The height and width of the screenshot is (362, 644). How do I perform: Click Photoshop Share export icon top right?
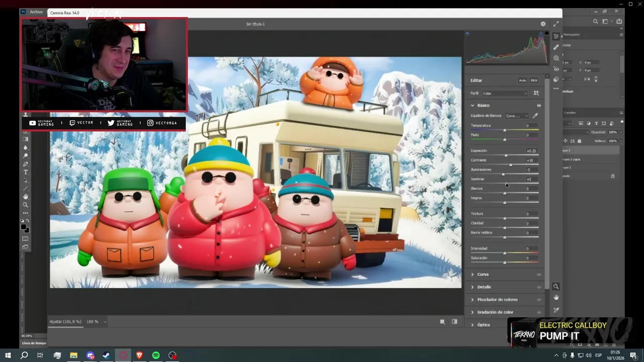(x=619, y=22)
